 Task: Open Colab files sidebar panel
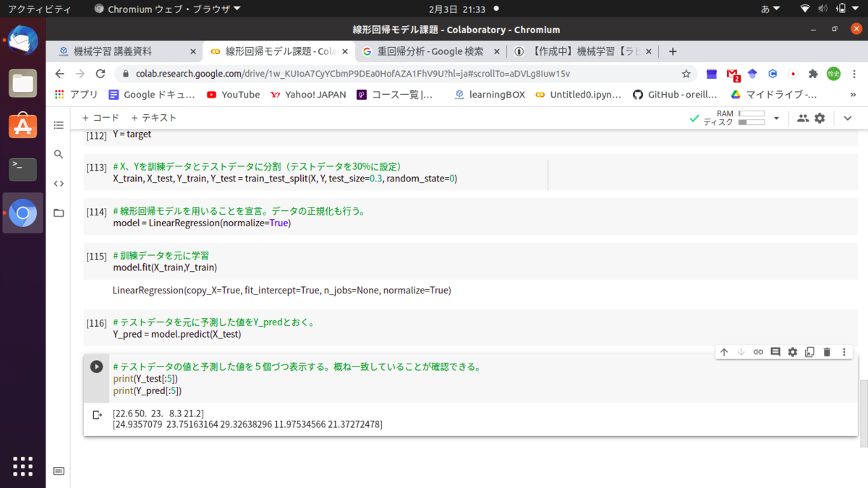pyautogui.click(x=59, y=213)
